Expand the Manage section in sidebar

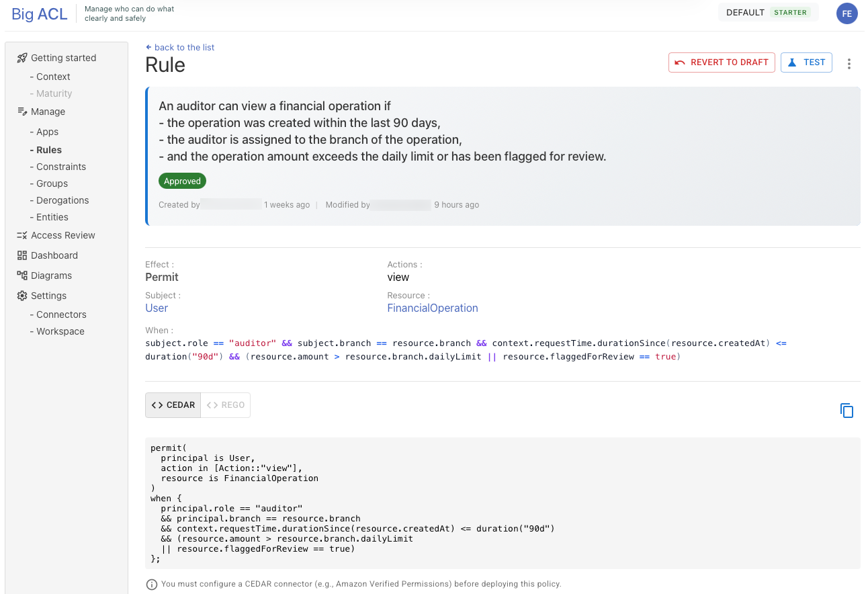48,112
